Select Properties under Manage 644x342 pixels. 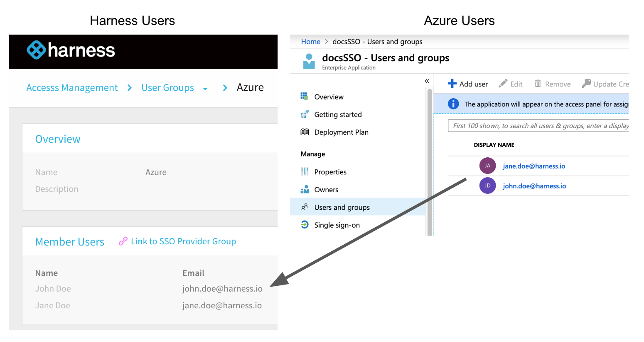click(x=330, y=172)
